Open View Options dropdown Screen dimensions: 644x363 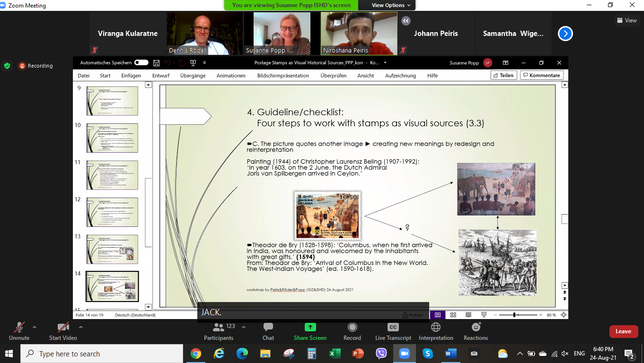coord(391,5)
